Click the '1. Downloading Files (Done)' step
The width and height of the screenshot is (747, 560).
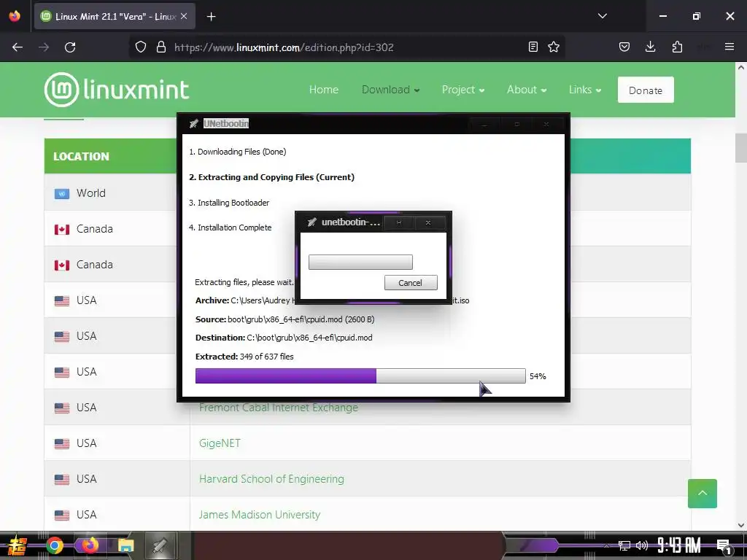coord(237,152)
